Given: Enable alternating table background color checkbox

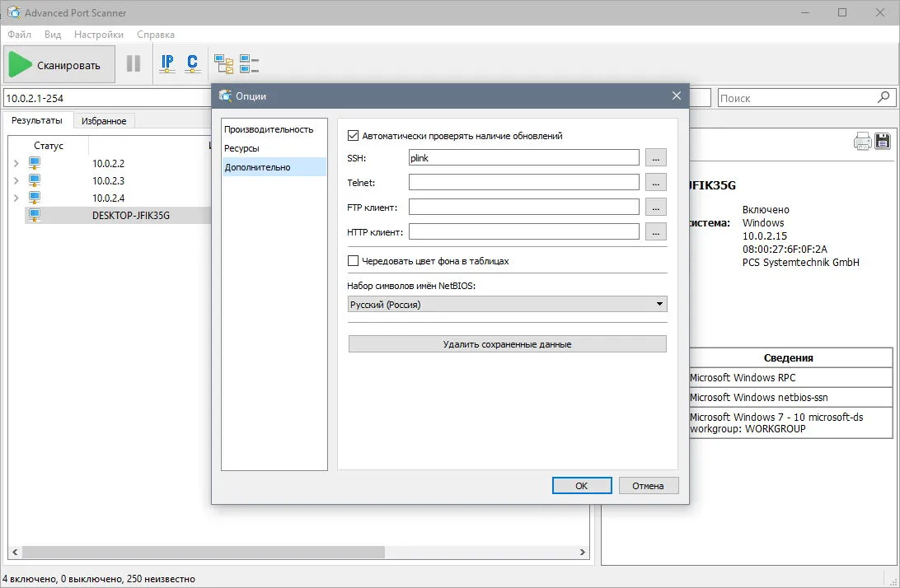Looking at the screenshot, I should click(x=353, y=261).
